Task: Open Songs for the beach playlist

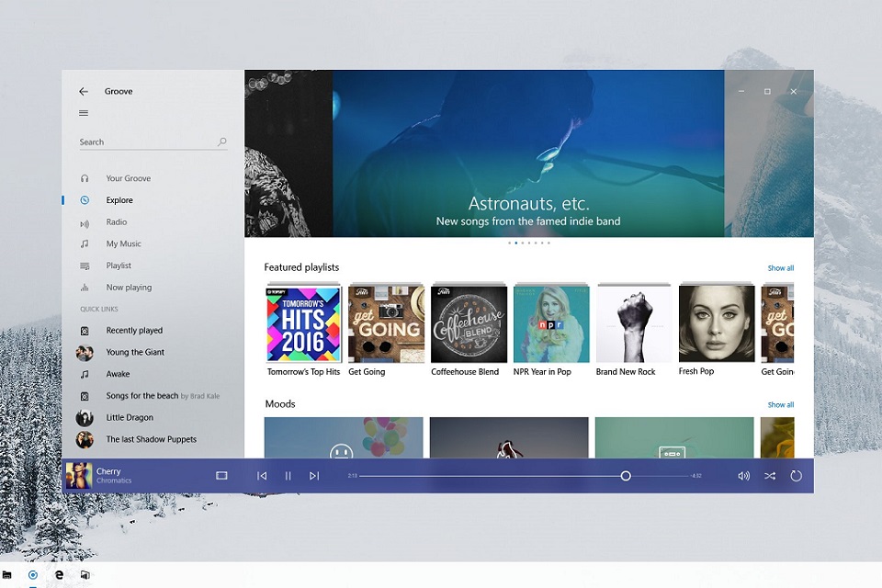Action: click(163, 396)
